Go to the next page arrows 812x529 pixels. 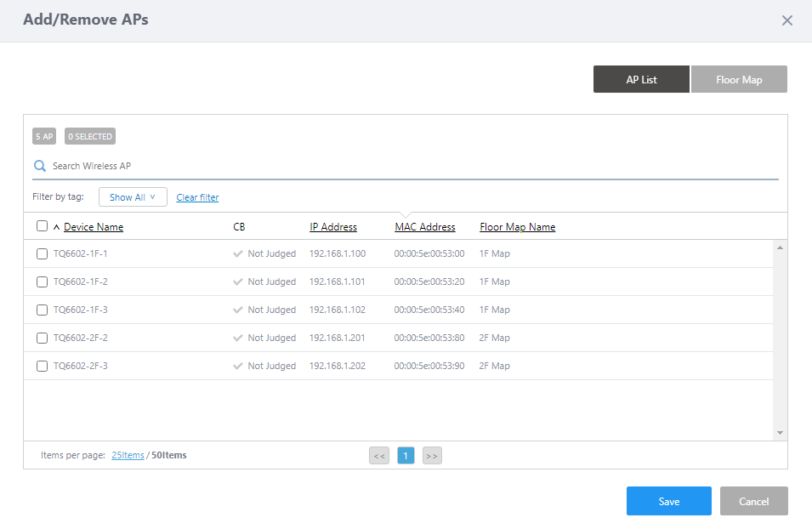pyautogui.click(x=432, y=456)
